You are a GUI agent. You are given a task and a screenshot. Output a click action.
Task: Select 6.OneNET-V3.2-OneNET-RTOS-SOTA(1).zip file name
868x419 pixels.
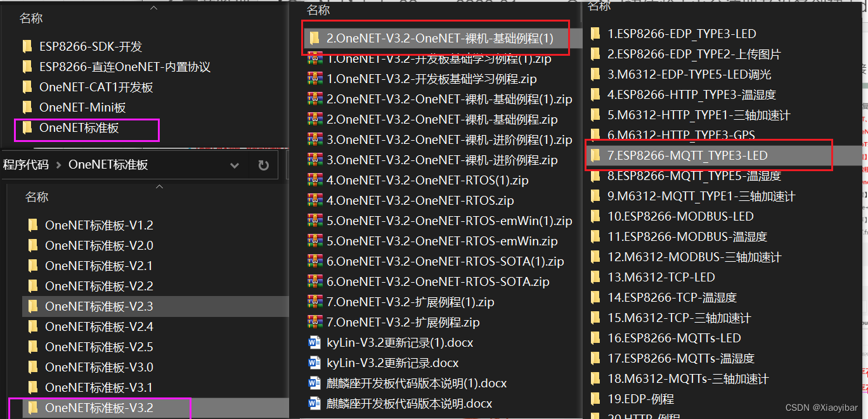point(445,261)
